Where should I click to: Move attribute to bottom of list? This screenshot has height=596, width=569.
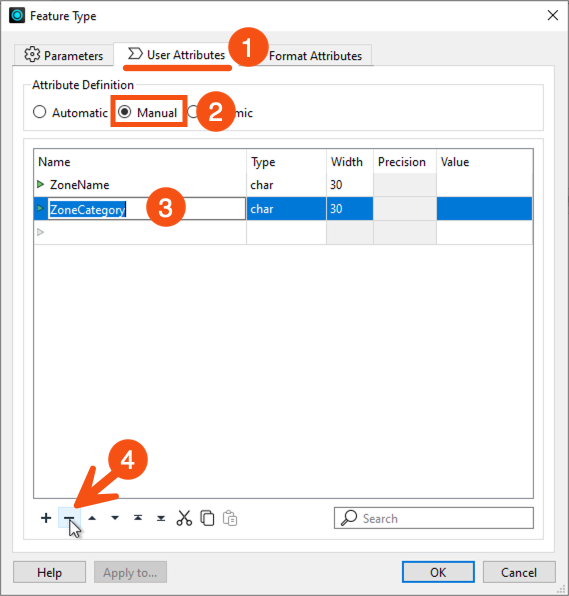(x=161, y=518)
